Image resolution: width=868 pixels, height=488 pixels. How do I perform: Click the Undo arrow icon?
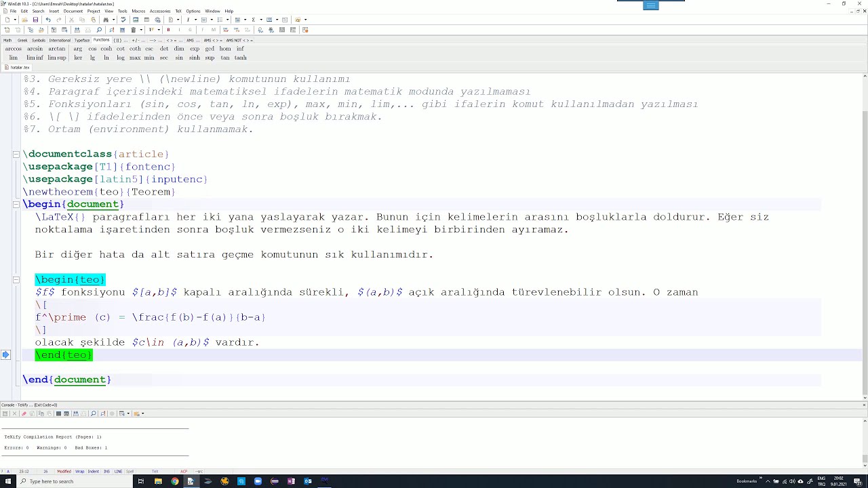point(48,20)
